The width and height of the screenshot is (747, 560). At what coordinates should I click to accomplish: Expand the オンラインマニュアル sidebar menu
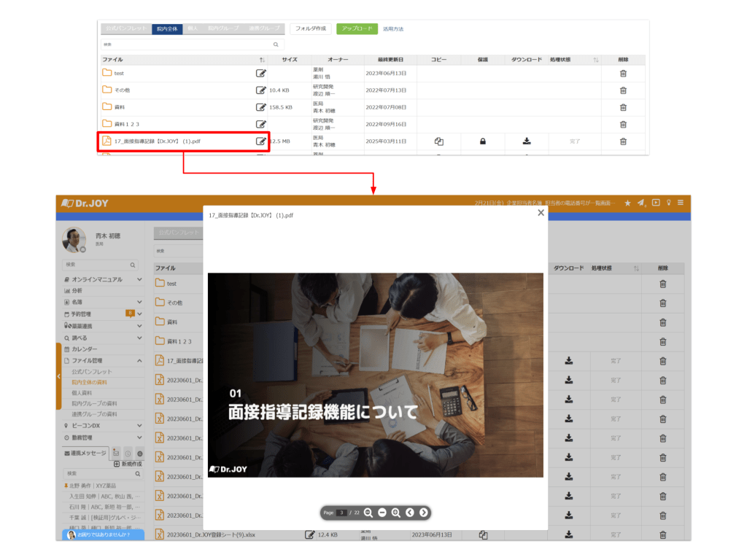click(139, 279)
